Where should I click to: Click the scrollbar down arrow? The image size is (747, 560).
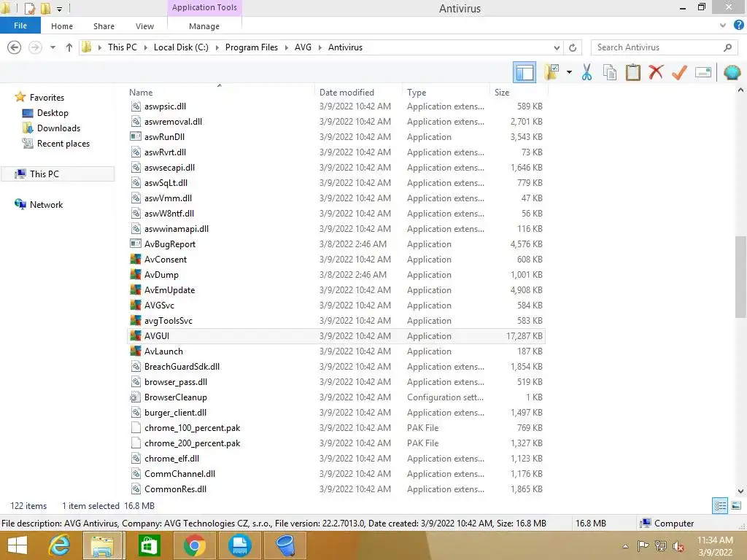740,491
